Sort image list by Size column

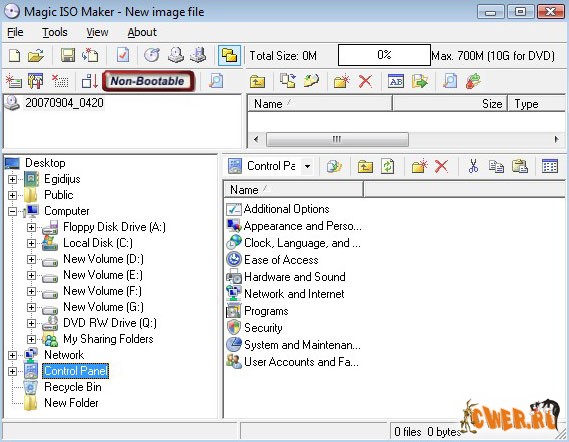click(x=450, y=104)
